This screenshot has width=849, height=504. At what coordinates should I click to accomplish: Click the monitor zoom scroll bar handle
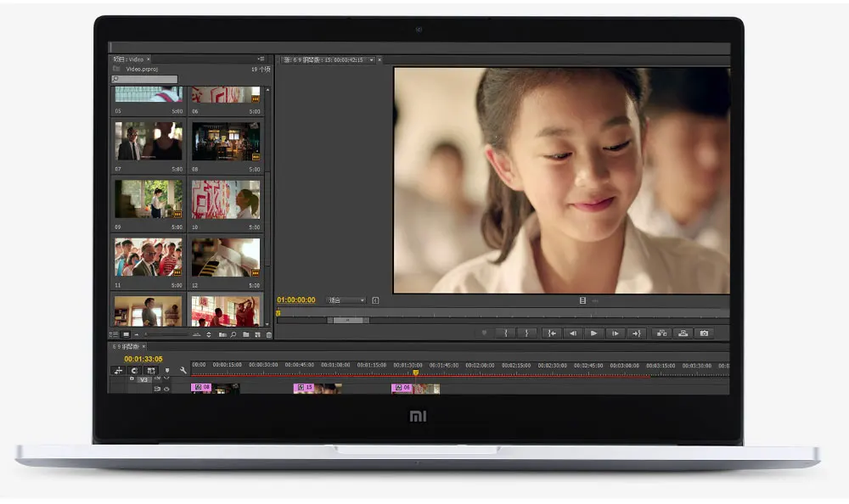(349, 321)
